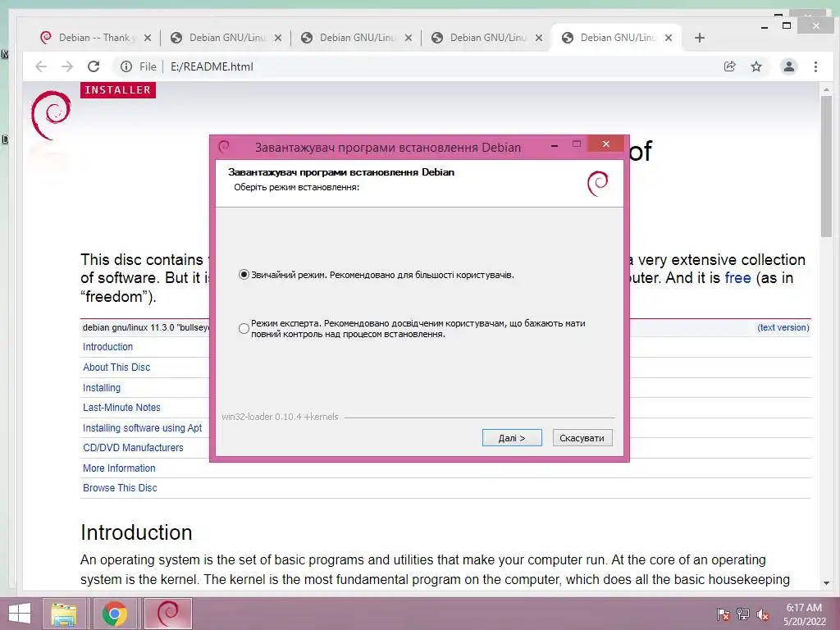This screenshot has width=840, height=630.
Task: Open the More Information link
Action: click(119, 468)
